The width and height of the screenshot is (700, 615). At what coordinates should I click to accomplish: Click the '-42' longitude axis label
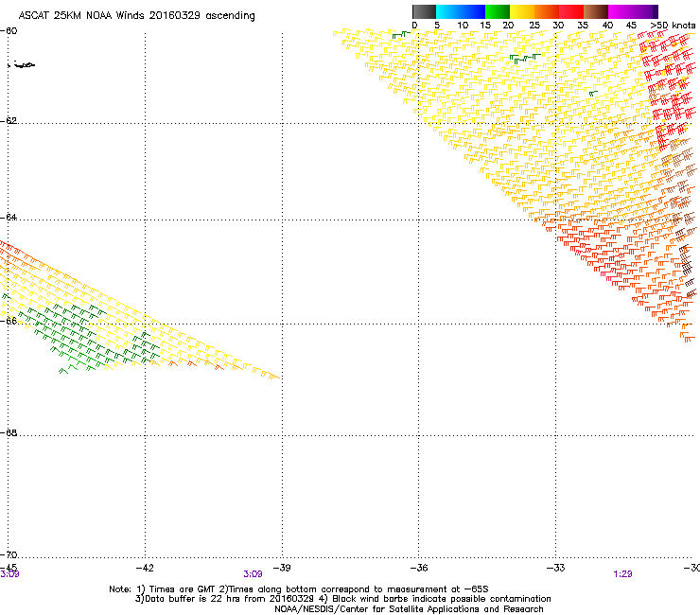pos(145,568)
